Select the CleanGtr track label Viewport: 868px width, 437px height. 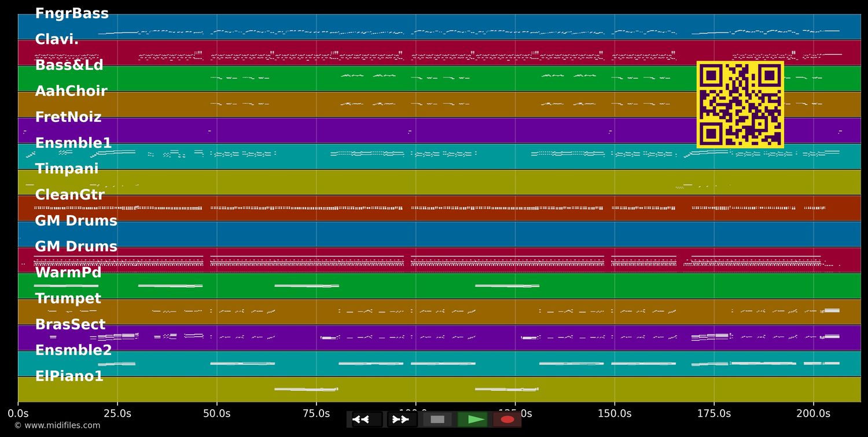click(70, 195)
